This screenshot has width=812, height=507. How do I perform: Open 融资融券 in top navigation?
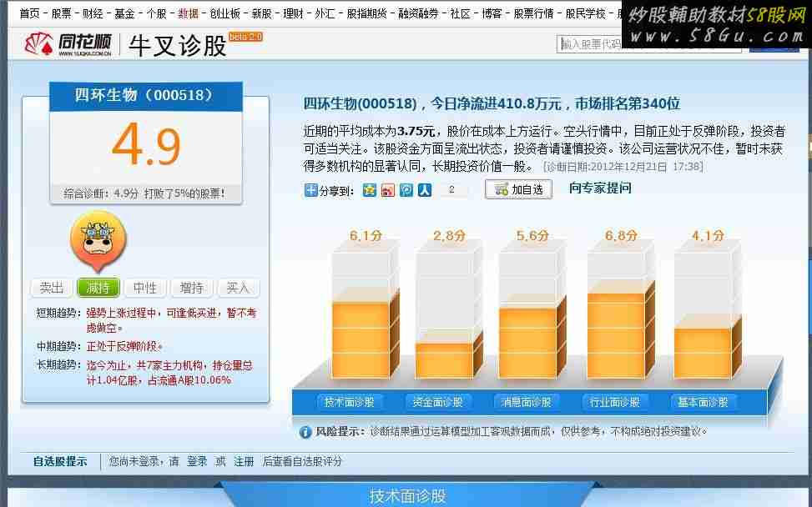coord(418,14)
